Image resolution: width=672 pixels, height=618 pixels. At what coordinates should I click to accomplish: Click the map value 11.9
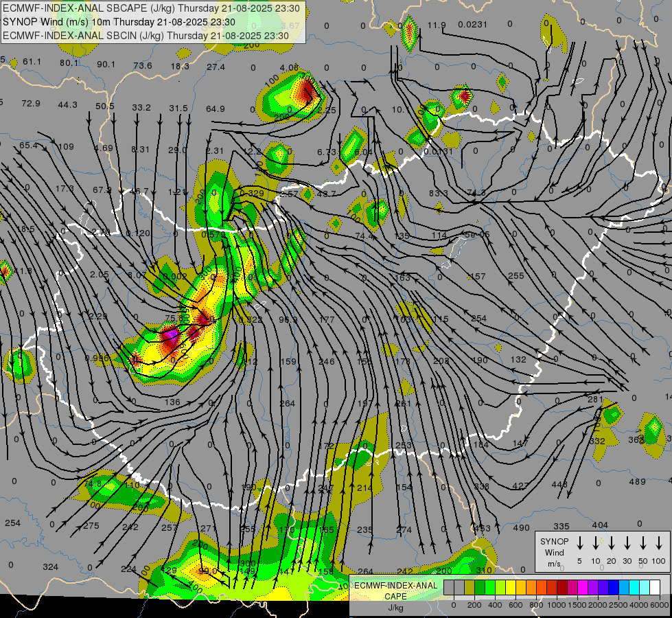(437, 25)
